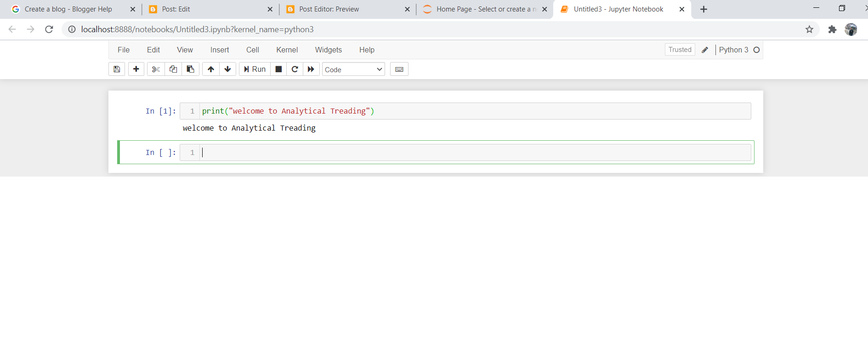The height and width of the screenshot is (338, 868).
Task: Restart the kernel with circular arrow icon
Action: coord(295,69)
